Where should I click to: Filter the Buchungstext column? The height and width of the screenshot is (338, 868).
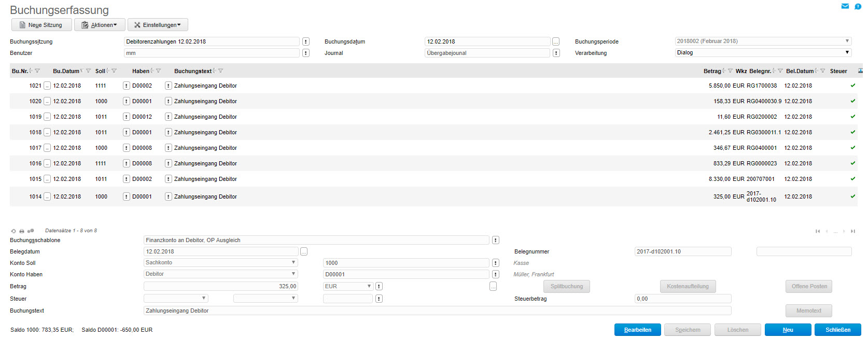pyautogui.click(x=221, y=71)
